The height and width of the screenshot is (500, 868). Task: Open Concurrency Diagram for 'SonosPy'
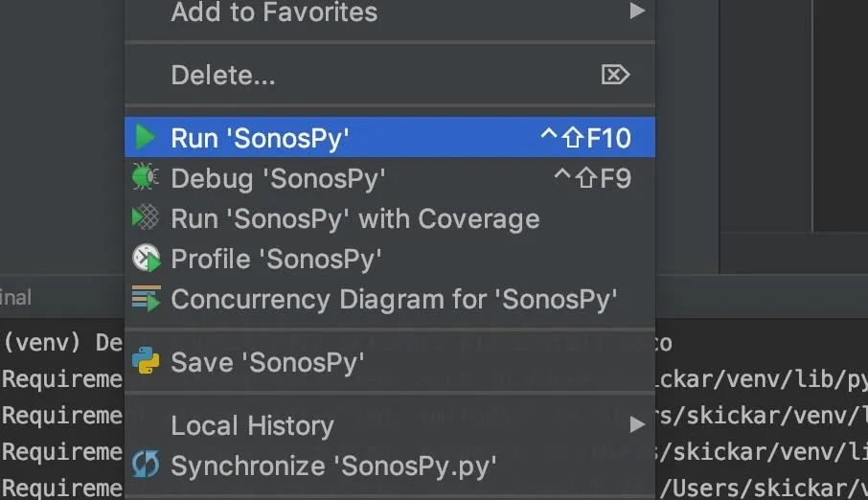coord(390,299)
